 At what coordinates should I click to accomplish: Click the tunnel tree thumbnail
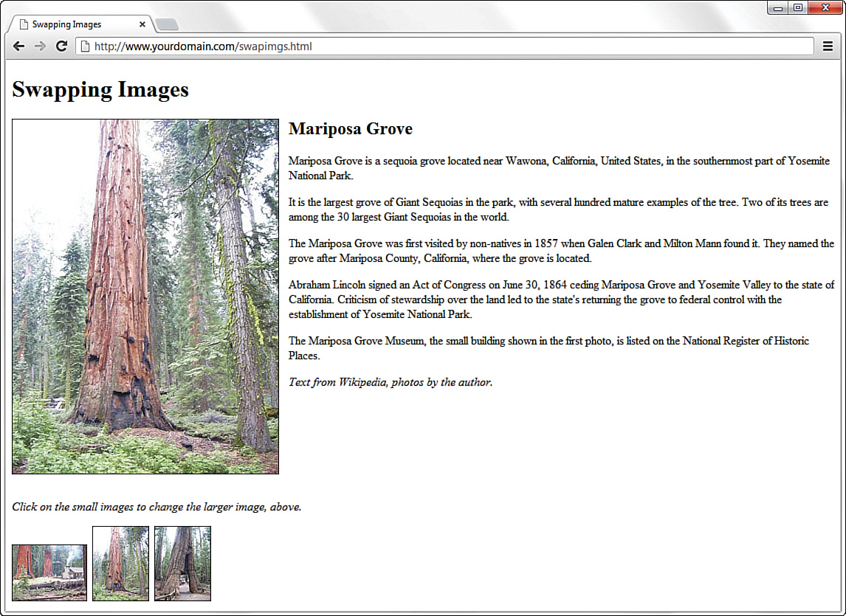point(182,563)
